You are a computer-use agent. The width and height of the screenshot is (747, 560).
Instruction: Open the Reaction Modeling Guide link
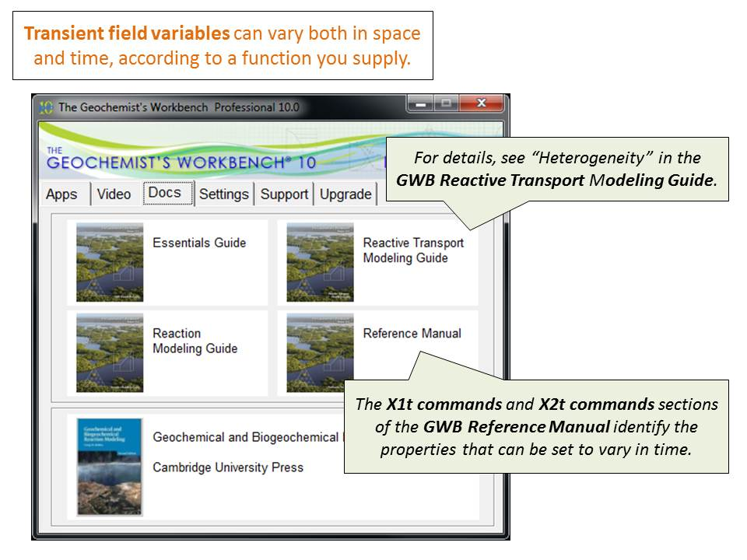tap(195, 341)
